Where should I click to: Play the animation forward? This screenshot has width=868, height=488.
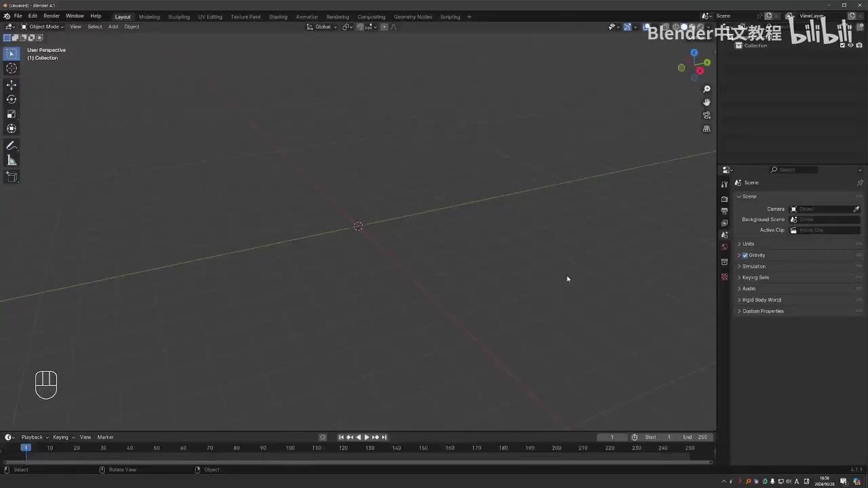pos(367,437)
